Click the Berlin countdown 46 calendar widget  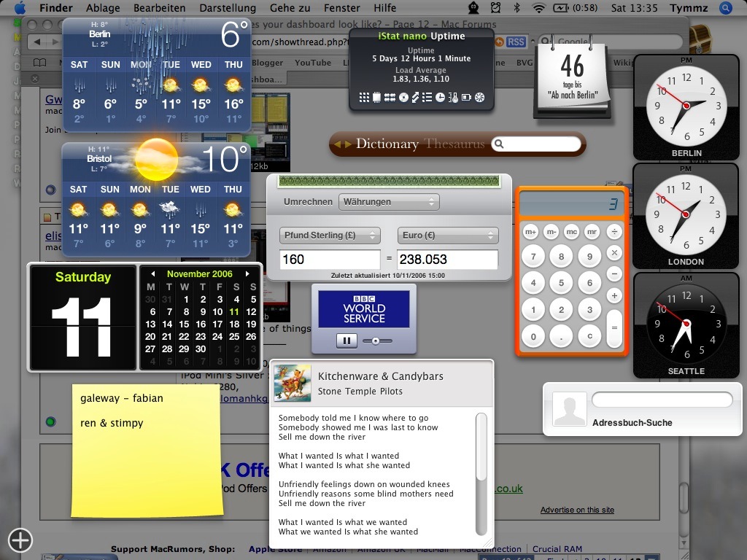point(572,77)
